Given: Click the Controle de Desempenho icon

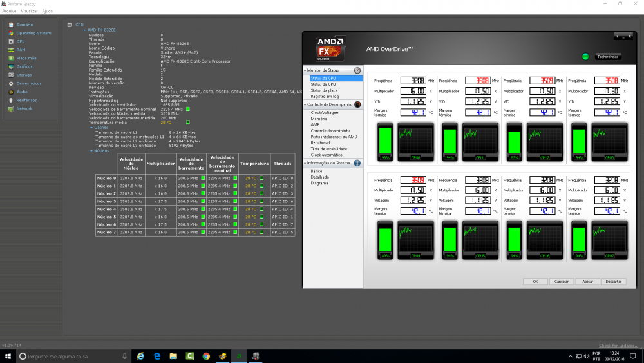Looking at the screenshot, I should pos(357,104).
